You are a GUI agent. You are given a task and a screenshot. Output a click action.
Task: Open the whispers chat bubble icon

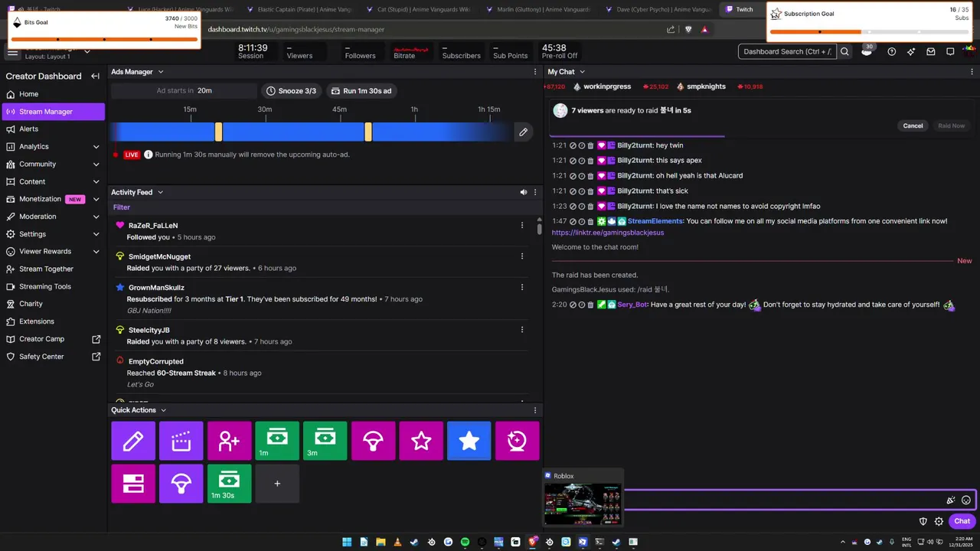(950, 51)
